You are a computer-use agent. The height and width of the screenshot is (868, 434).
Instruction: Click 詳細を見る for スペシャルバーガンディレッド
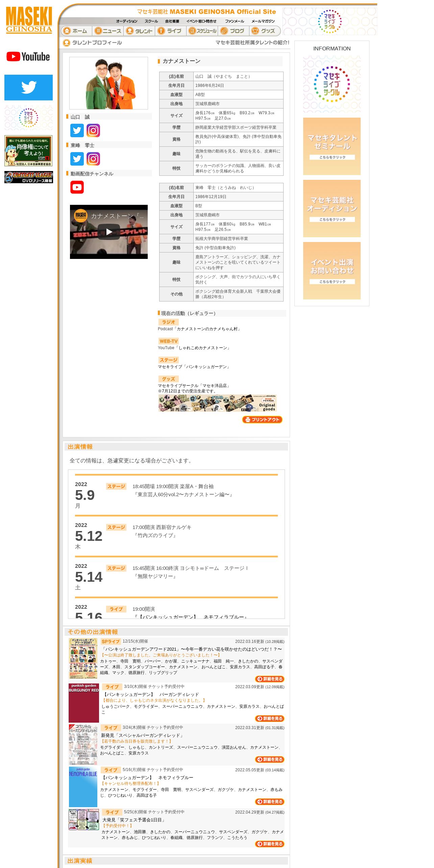pyautogui.click(x=270, y=759)
